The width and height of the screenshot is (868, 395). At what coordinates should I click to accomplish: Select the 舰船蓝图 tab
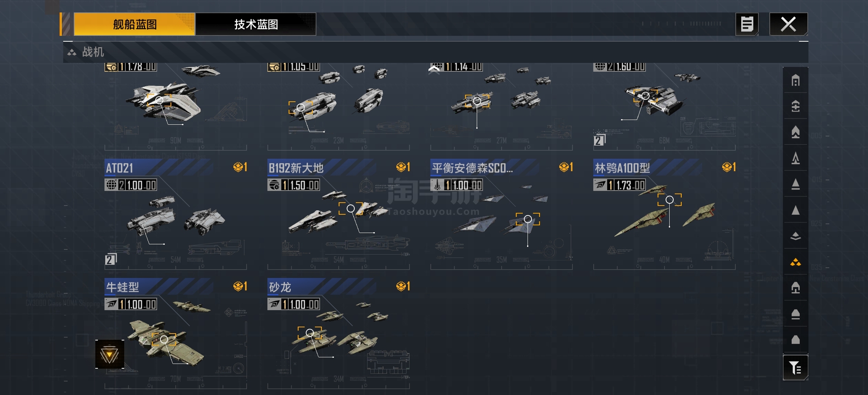pos(134,25)
